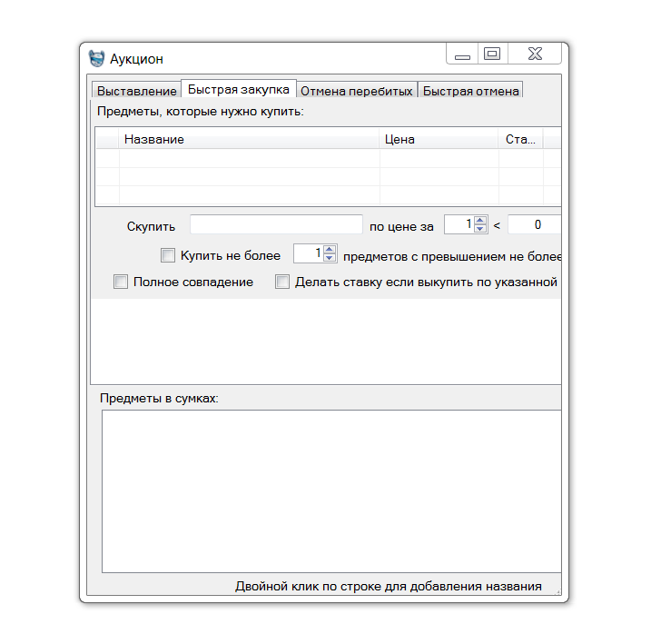
Task: Decrease the по цене за quantity with down arrow
Action: point(481,229)
